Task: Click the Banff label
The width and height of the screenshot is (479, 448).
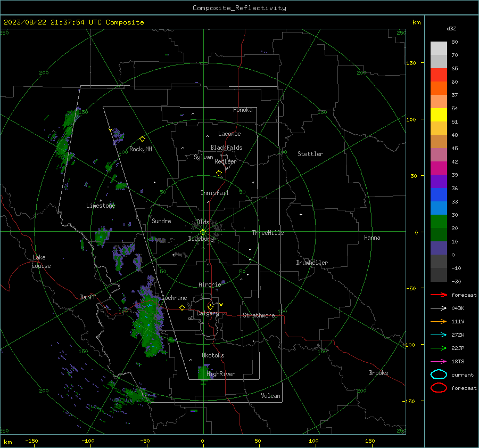Action: [88, 297]
